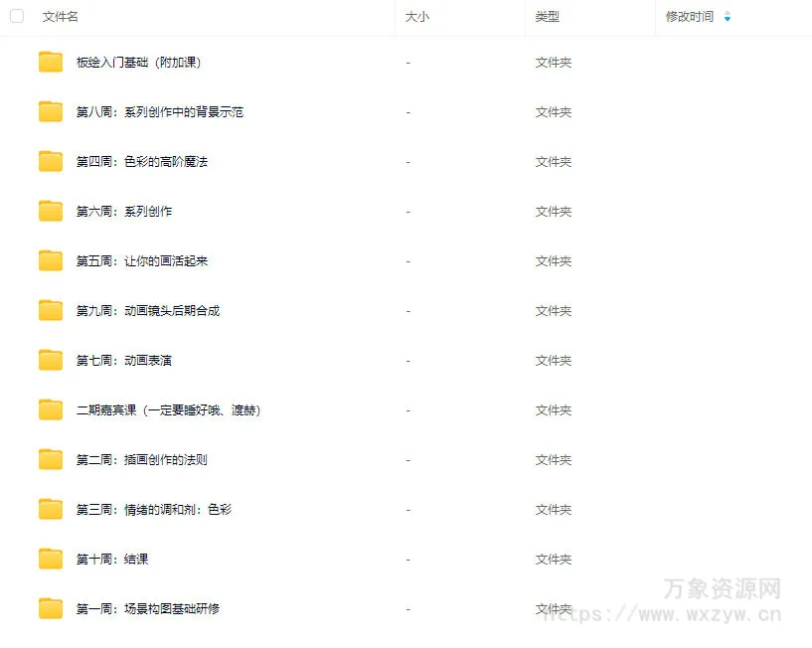Sort list by 大小 column header
812x648 pixels.
417,17
